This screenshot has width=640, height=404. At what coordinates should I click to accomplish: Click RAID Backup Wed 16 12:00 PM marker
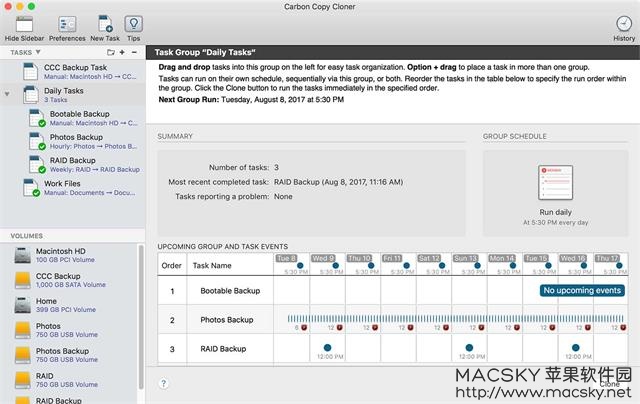[x=576, y=348]
